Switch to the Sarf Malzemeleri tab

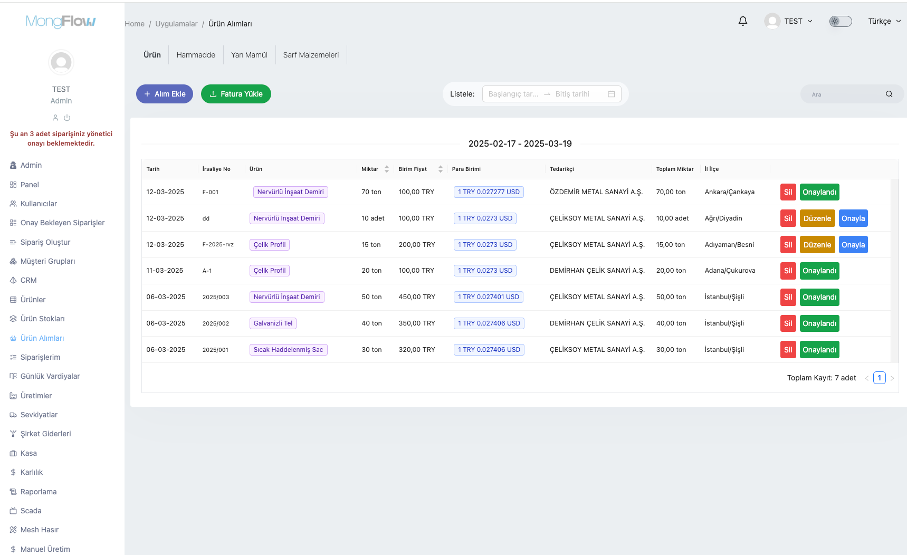[311, 54]
